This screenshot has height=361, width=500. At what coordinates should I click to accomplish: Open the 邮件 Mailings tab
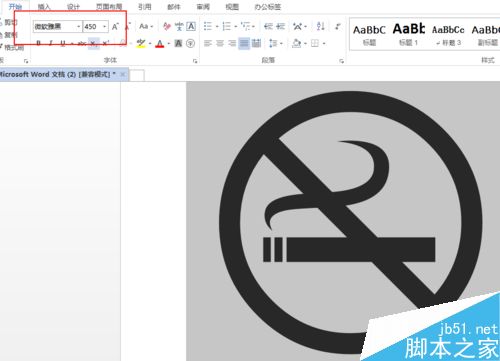click(174, 7)
